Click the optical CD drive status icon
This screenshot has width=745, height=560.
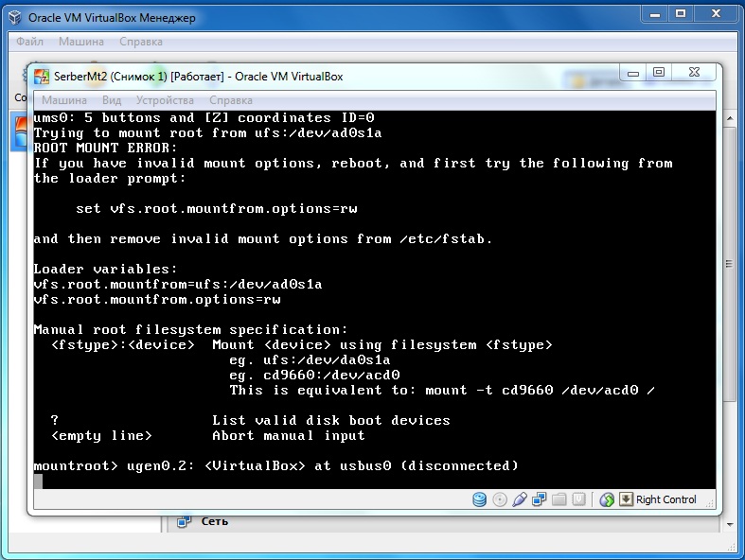[499, 499]
